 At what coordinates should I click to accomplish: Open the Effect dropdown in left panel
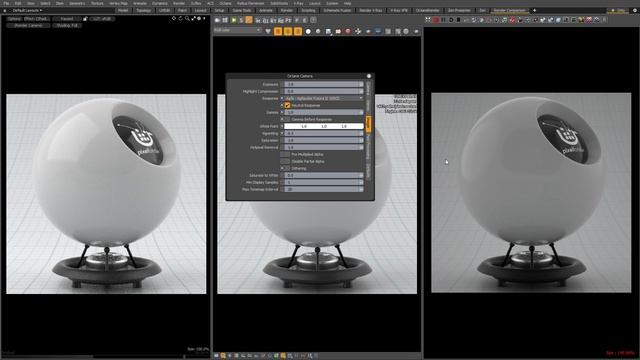[36, 19]
